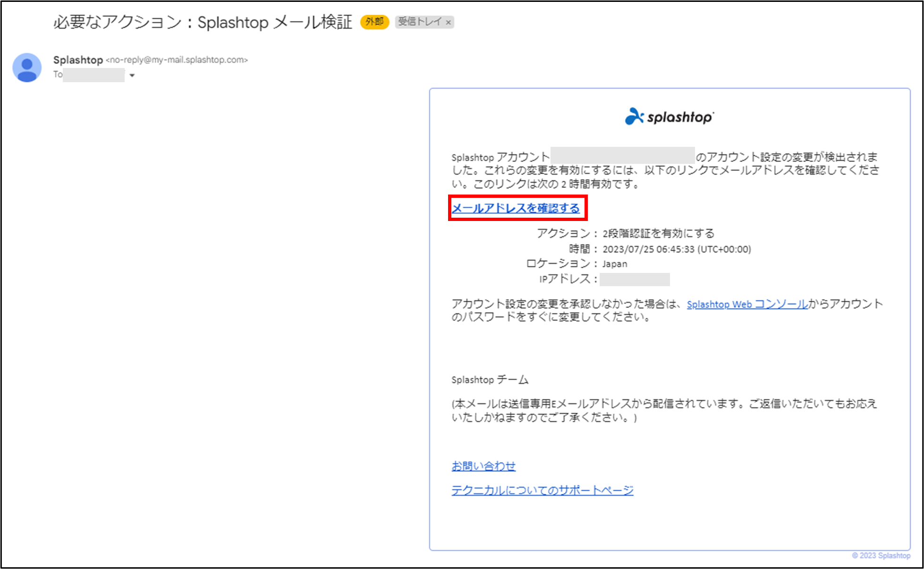Click the sender avatar icon
924x569 pixels.
(27, 68)
